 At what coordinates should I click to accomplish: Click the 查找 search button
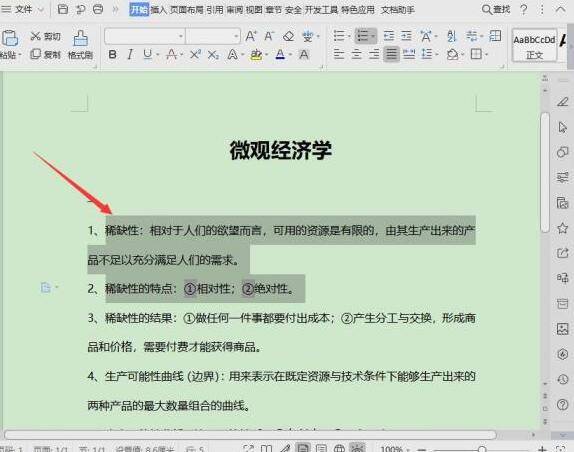click(x=496, y=10)
